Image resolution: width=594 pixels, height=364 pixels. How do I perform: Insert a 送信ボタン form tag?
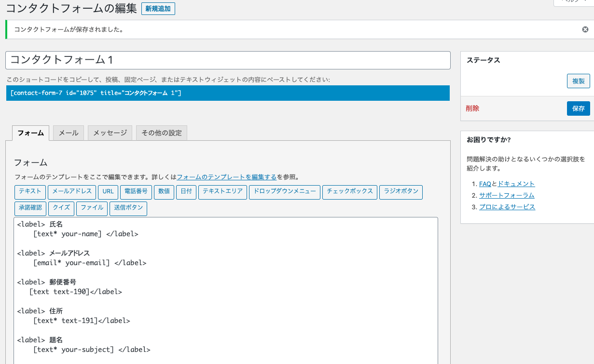pos(128,208)
